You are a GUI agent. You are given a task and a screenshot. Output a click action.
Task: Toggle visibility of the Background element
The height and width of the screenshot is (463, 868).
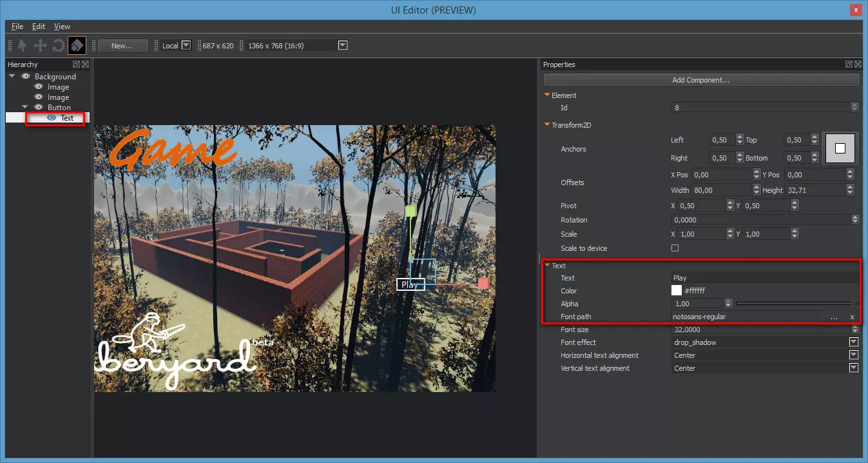pyautogui.click(x=26, y=77)
